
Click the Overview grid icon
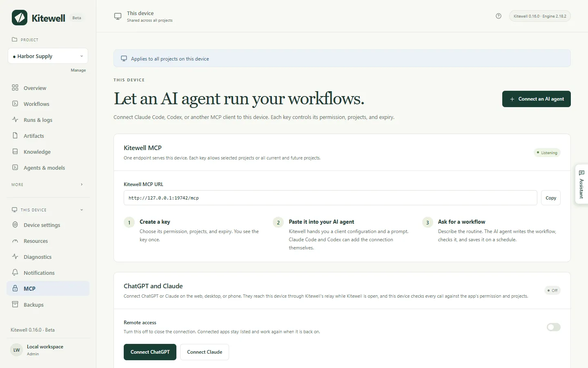click(x=15, y=88)
